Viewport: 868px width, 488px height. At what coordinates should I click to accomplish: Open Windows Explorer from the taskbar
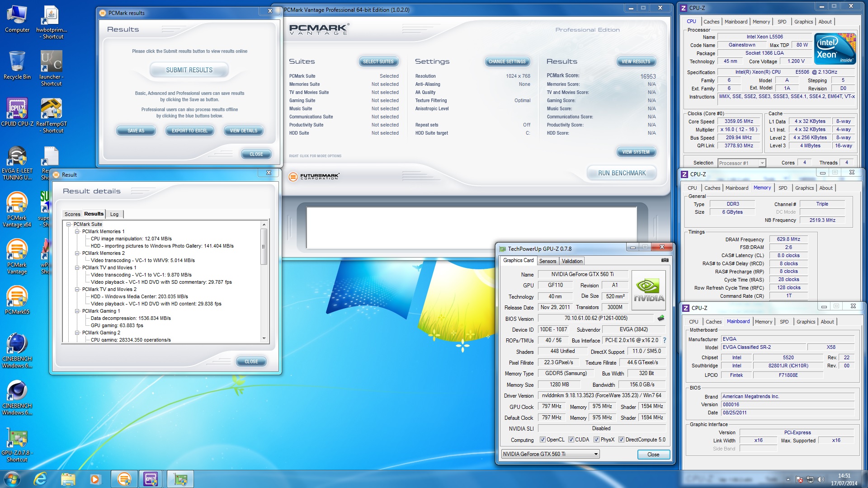point(68,479)
